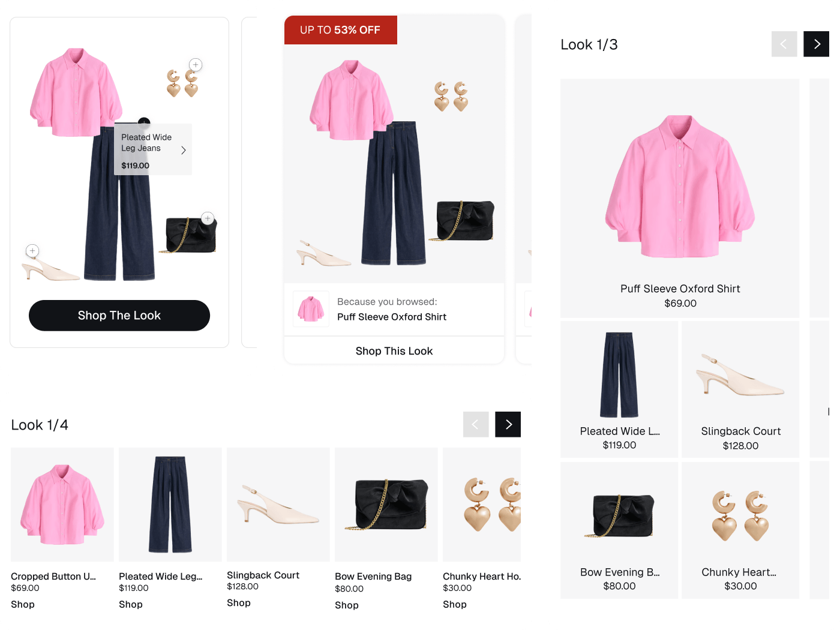Screen dimensions: 840x630
Task: Click Shop This Look link
Action: point(394,351)
